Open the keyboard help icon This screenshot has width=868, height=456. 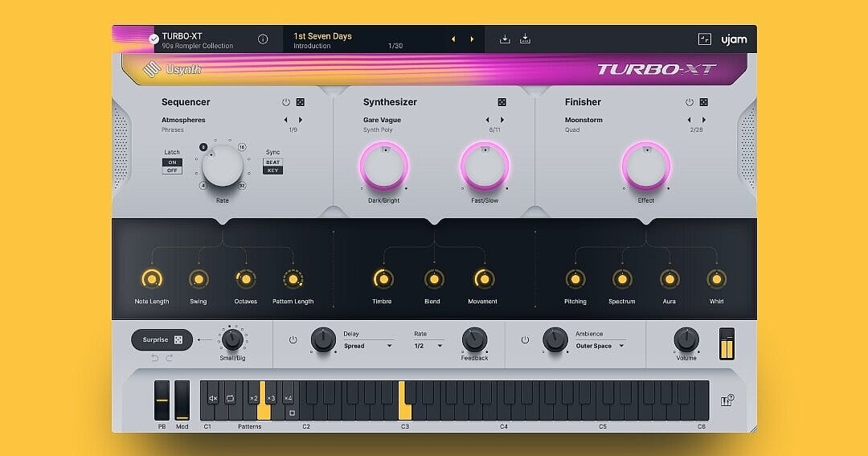coord(727,401)
